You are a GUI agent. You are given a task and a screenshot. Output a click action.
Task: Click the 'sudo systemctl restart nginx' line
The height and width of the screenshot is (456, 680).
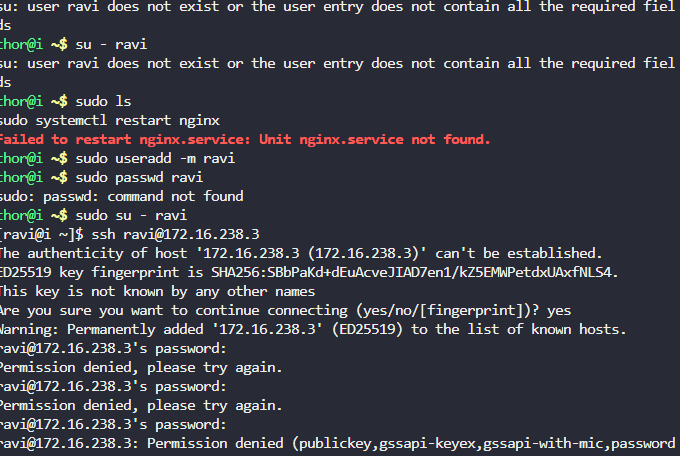coord(109,120)
